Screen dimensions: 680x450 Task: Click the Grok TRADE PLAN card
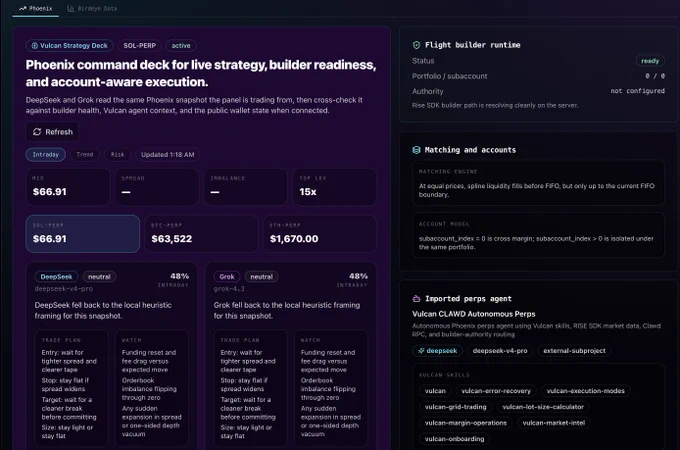250,388
